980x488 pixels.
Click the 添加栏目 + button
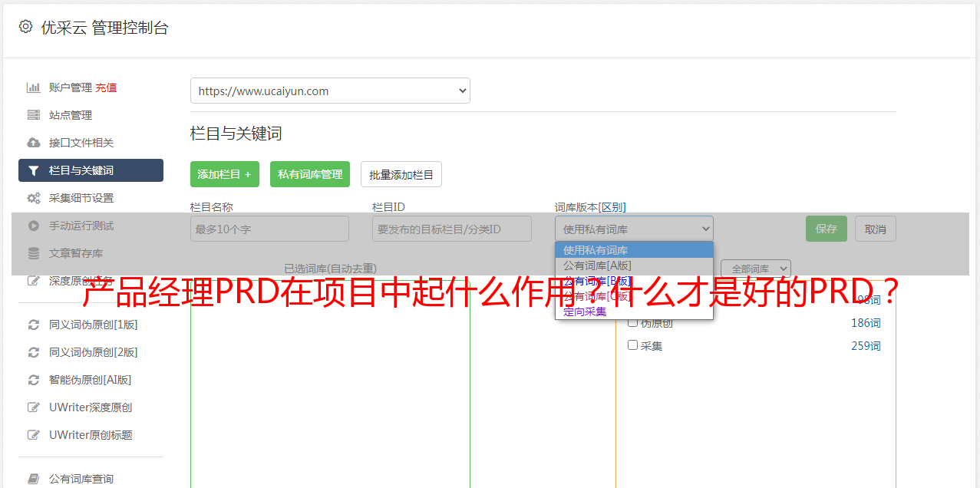[x=225, y=174]
